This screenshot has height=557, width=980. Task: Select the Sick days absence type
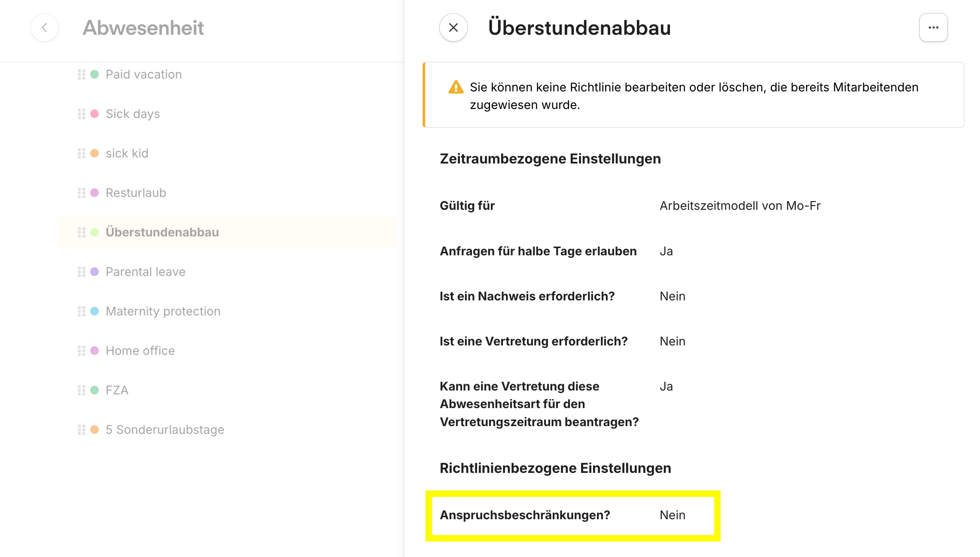point(133,114)
